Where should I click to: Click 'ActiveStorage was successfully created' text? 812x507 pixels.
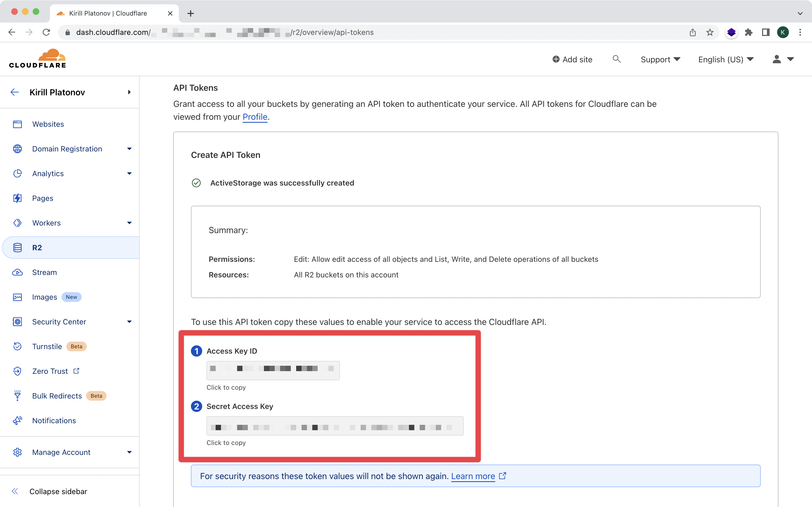coord(282,183)
